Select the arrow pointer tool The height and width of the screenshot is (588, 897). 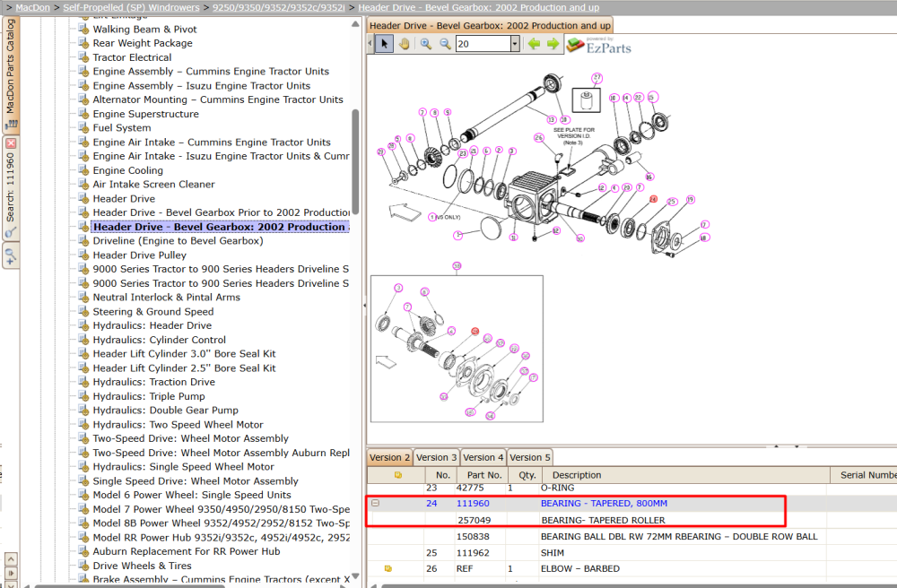point(385,43)
